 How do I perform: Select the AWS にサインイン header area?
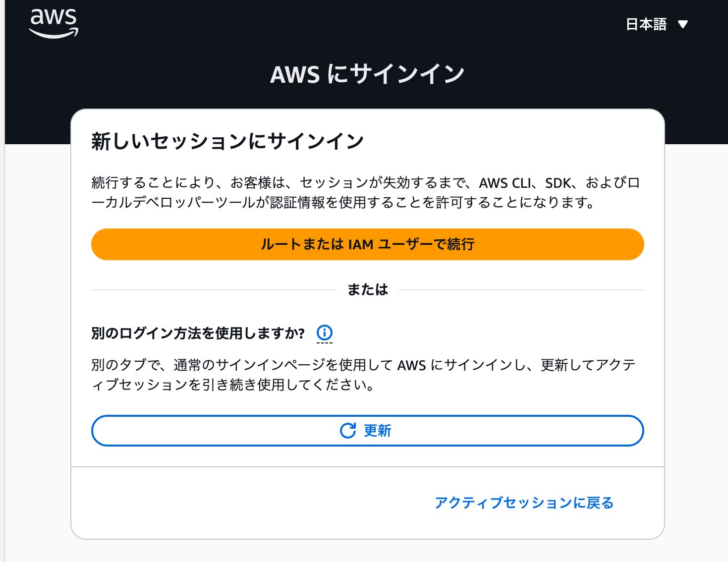click(x=366, y=73)
